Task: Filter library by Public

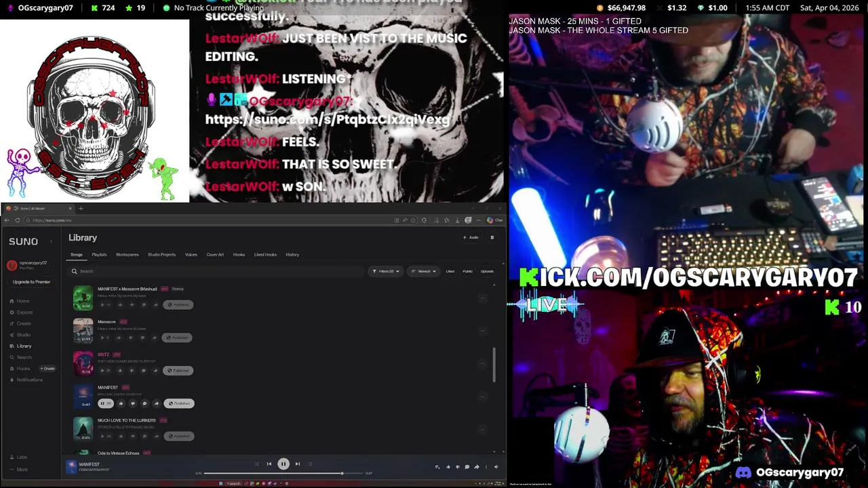Action: tap(467, 271)
